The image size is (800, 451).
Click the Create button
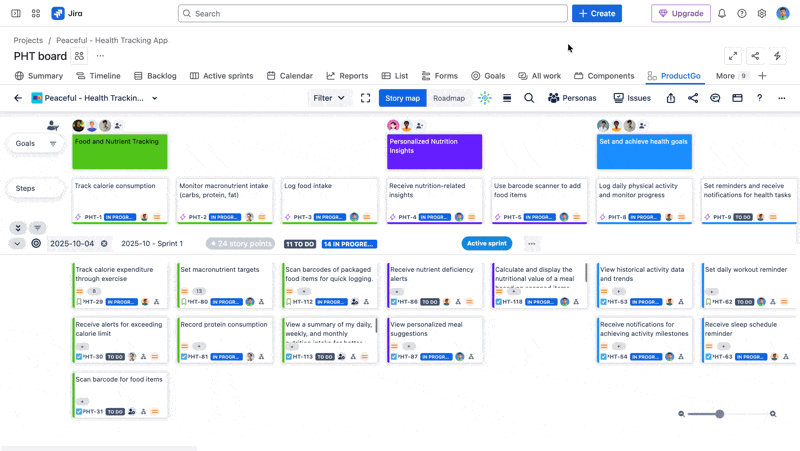(597, 14)
